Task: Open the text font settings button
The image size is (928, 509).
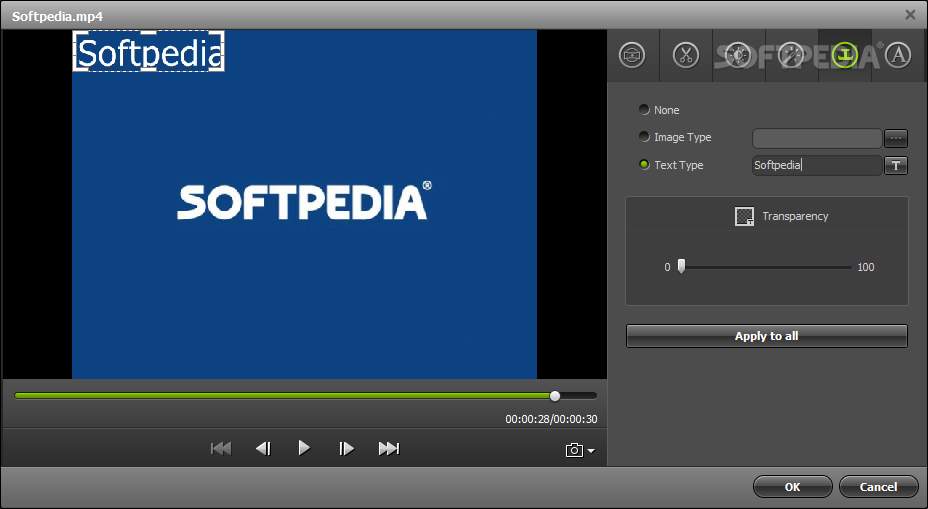Action: [896, 165]
